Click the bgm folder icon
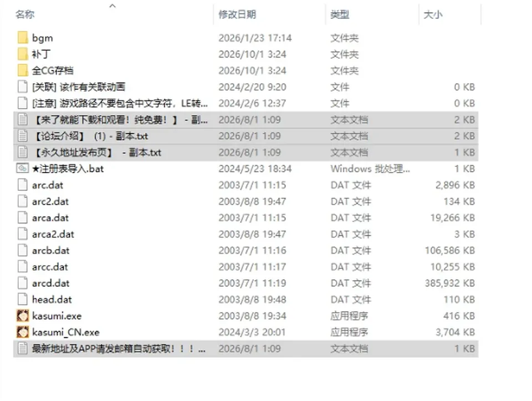This screenshot has height=401, width=532. click(23, 38)
